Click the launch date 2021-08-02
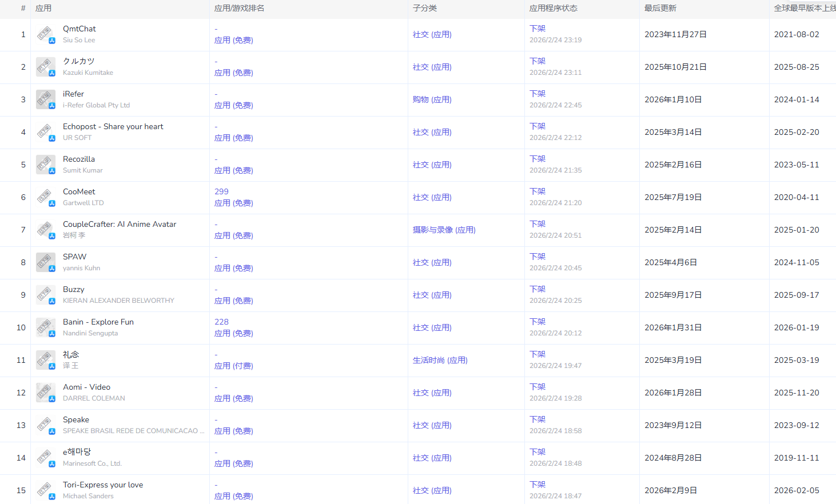This screenshot has height=504, width=836. click(x=797, y=34)
